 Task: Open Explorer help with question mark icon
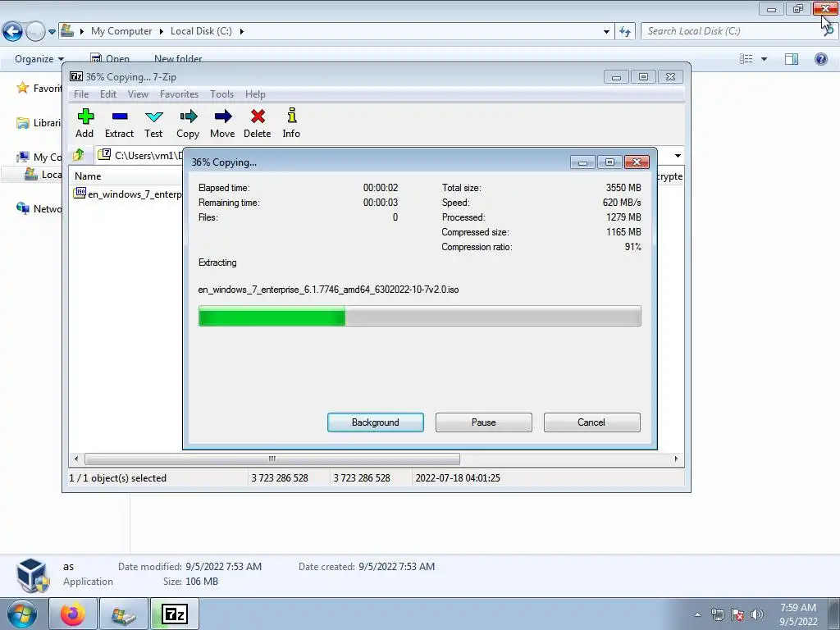click(x=820, y=59)
